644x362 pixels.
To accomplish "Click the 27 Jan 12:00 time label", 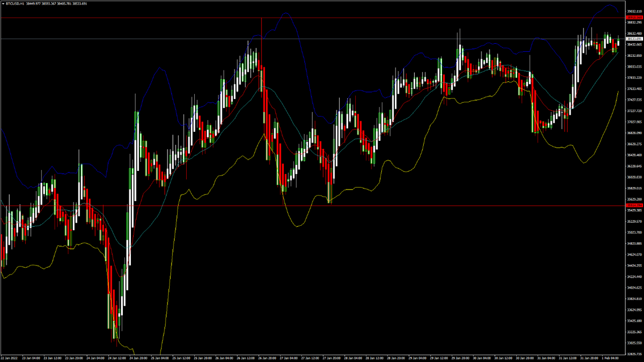I will tap(310, 358).
